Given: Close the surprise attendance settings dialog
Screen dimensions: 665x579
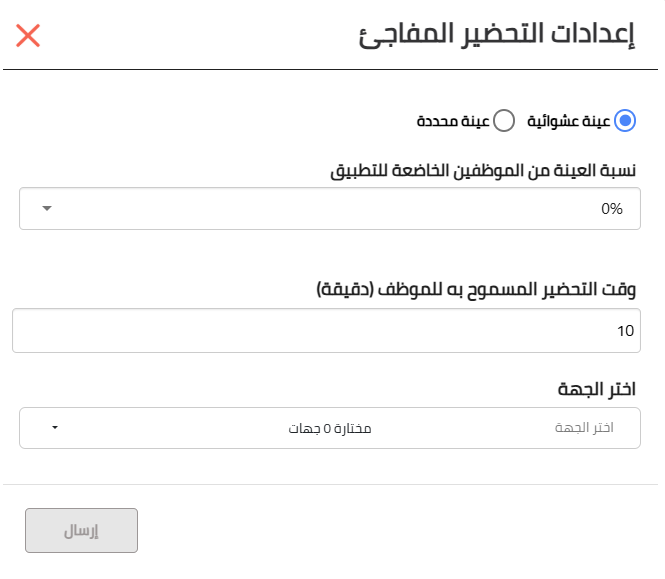Looking at the screenshot, I should [28, 36].
